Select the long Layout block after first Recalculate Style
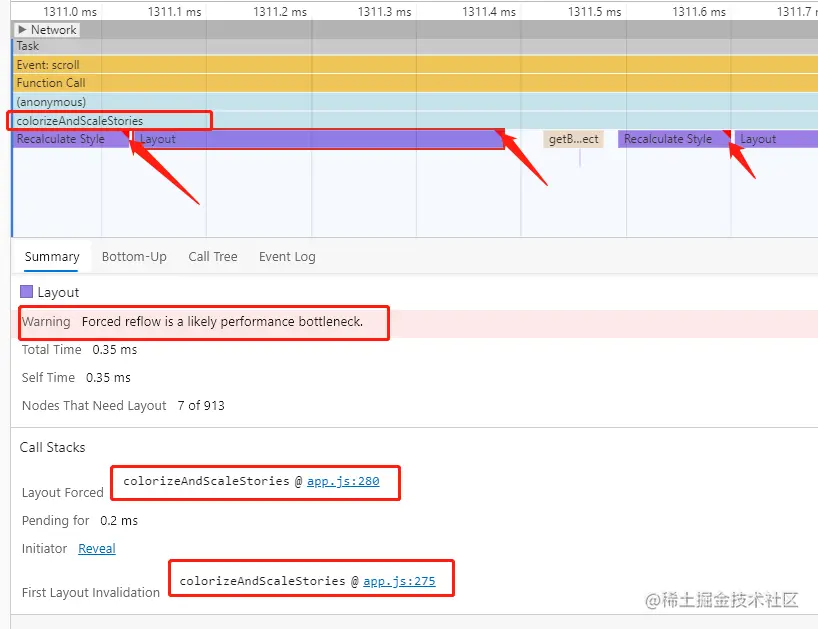The image size is (818, 629). [318, 139]
